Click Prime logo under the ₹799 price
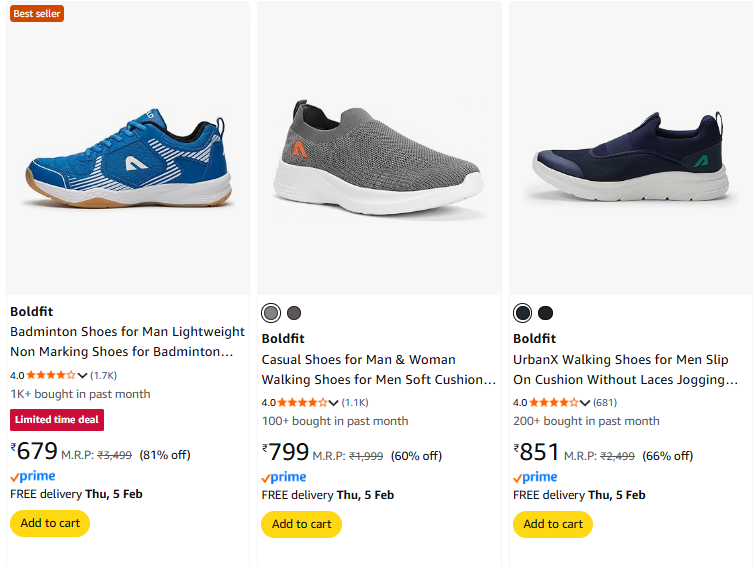The width and height of the screenshot is (756, 567). [x=284, y=477]
